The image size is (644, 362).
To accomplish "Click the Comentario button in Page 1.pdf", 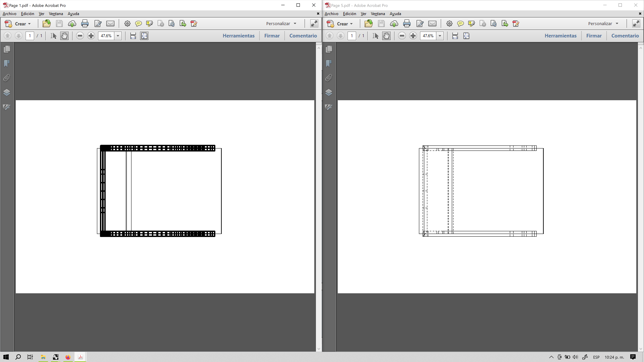I will click(303, 36).
